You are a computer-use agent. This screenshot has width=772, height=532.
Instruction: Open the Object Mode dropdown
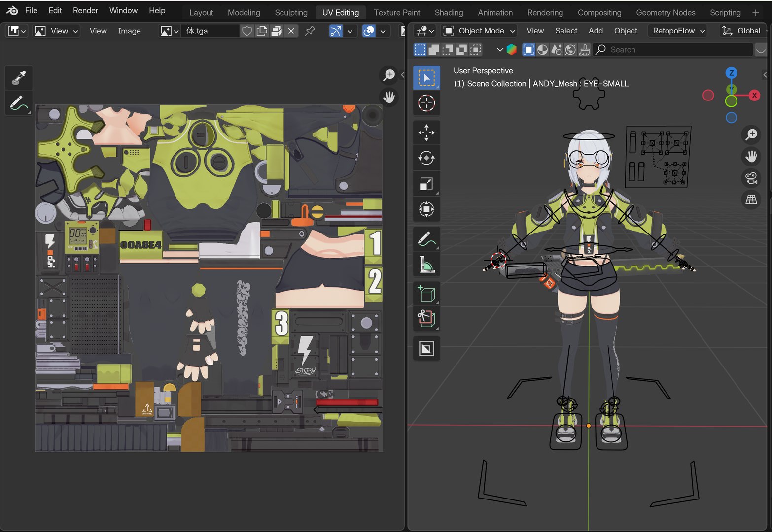[480, 31]
